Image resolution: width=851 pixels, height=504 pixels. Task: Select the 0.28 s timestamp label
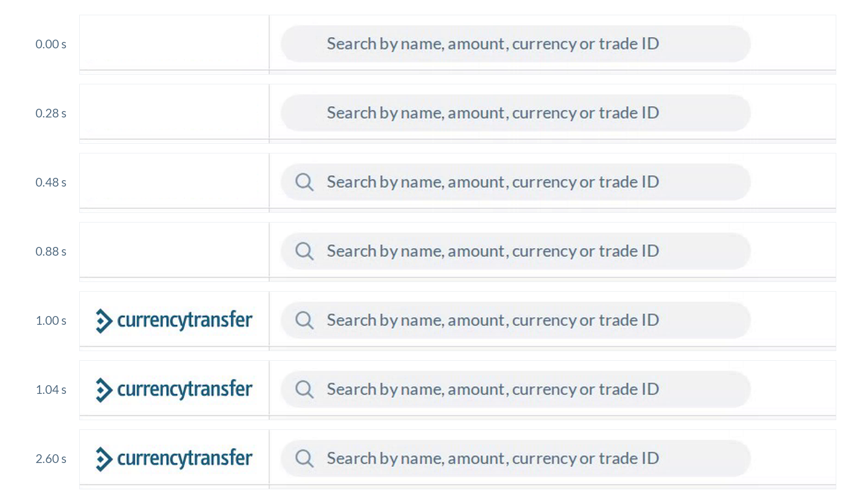[51, 113]
